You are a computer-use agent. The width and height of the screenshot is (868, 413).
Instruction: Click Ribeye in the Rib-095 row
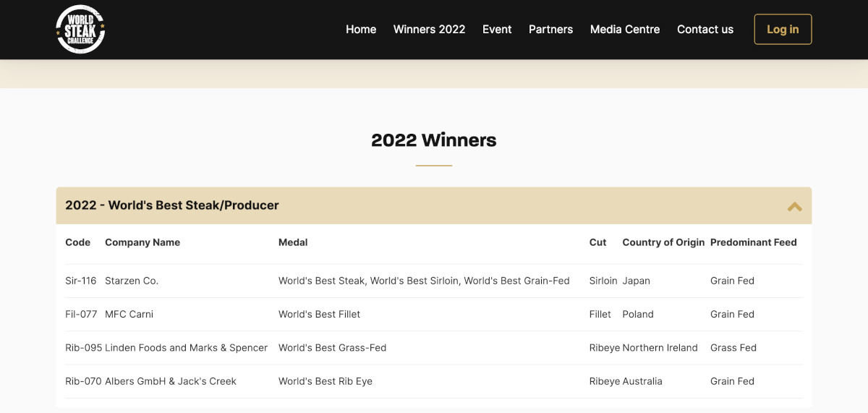point(605,347)
